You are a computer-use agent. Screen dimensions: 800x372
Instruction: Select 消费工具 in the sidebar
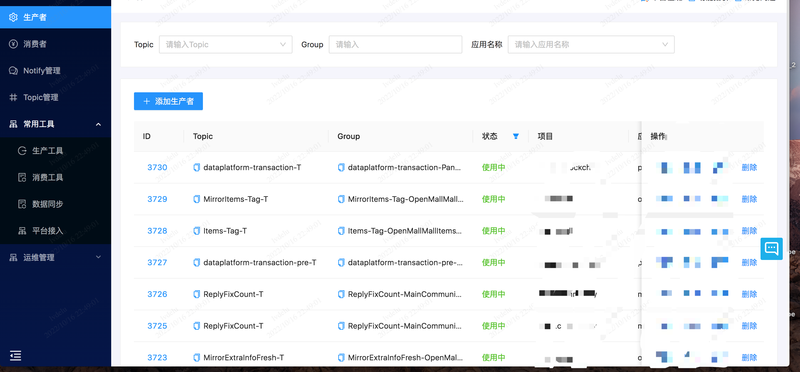(55, 178)
